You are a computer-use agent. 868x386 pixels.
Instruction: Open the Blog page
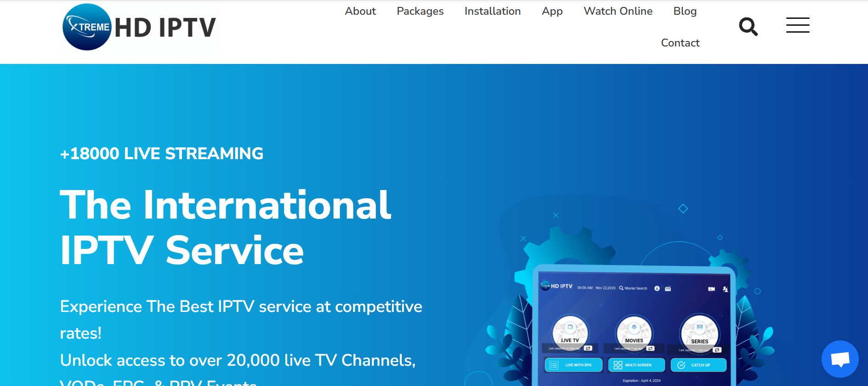click(x=685, y=11)
